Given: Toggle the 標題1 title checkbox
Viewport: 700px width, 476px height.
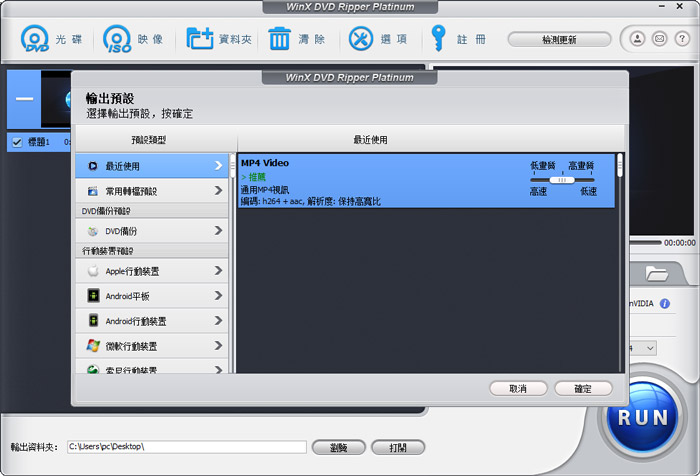Looking at the screenshot, I should point(16,143).
